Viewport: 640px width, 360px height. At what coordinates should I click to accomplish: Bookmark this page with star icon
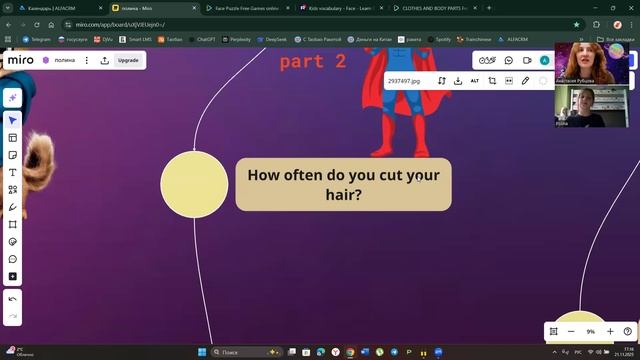tap(576, 25)
